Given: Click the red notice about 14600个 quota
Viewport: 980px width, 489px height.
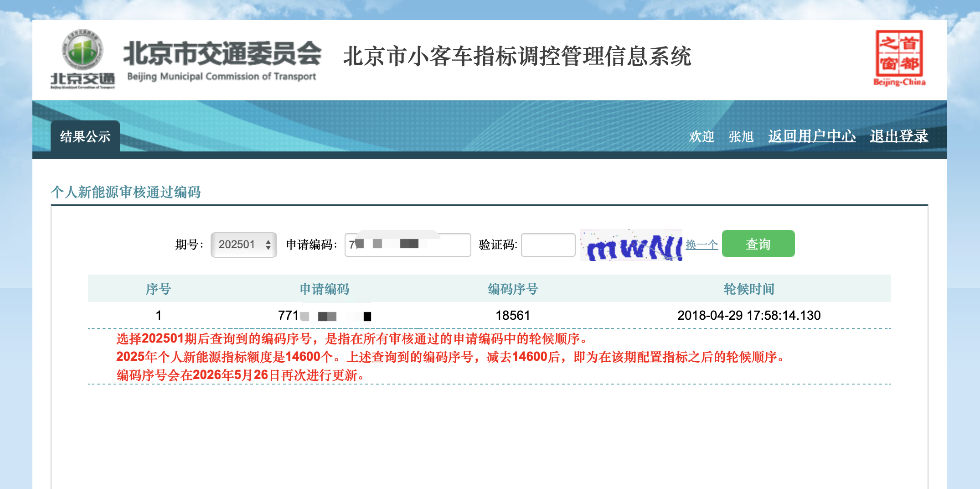Looking at the screenshot, I should (452, 357).
